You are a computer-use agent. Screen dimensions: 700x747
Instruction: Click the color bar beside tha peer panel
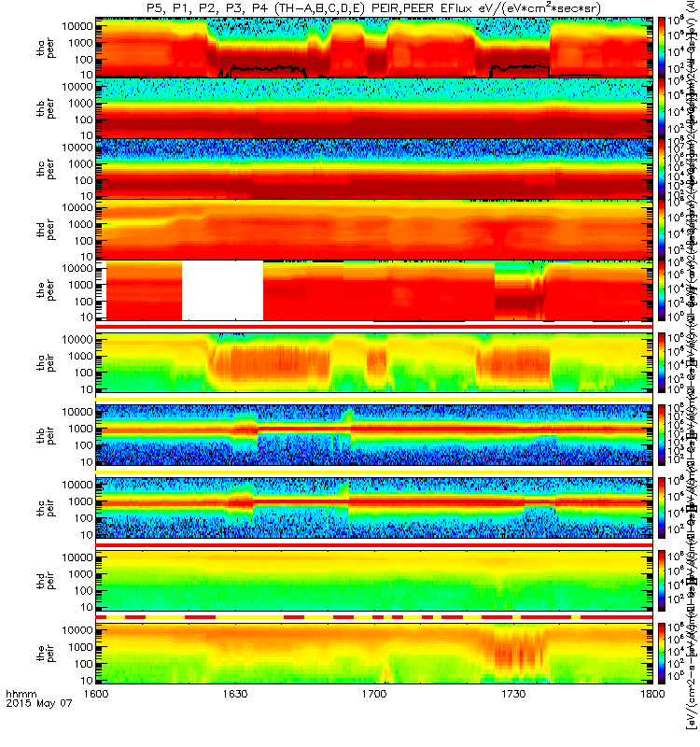point(662,48)
